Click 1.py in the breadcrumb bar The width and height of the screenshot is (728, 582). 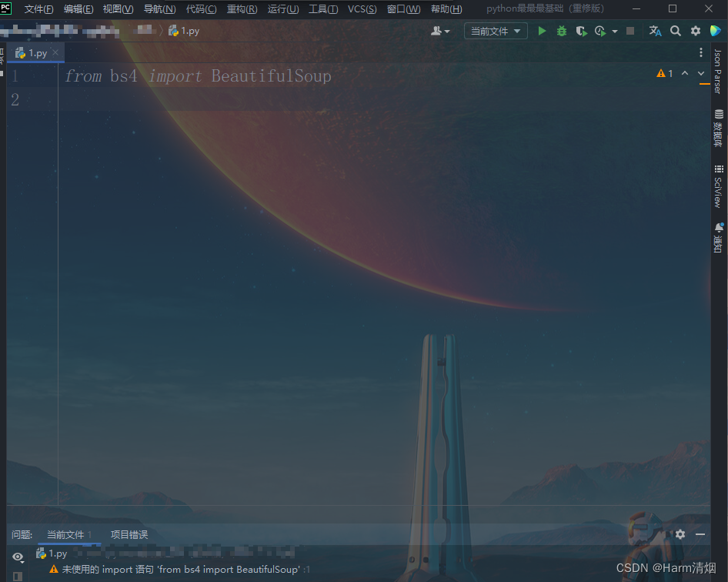[x=185, y=31]
